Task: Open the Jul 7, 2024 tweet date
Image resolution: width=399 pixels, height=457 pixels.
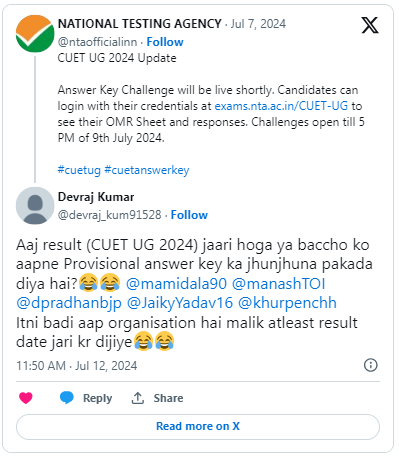Action: 258,24
